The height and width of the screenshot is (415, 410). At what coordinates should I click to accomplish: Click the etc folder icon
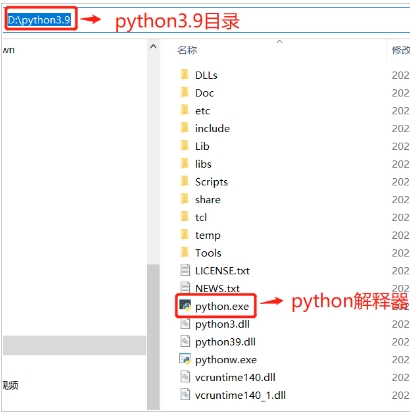(x=184, y=110)
